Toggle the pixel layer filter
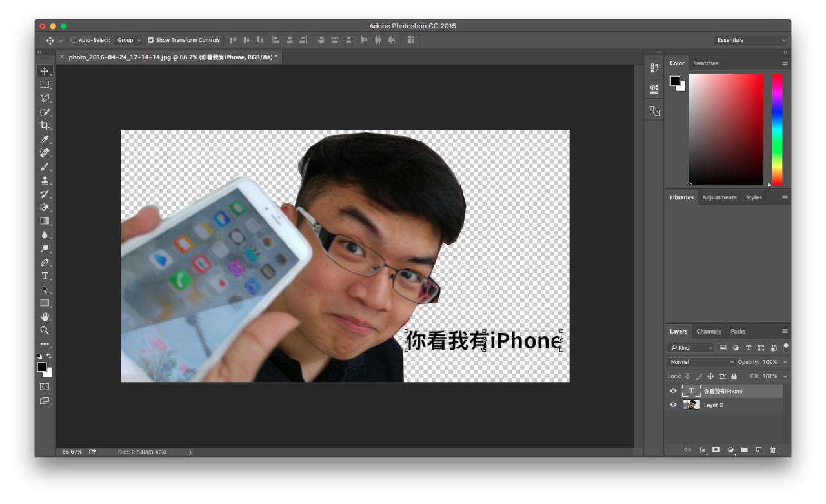Screen dimensions: 826x504 (723, 348)
